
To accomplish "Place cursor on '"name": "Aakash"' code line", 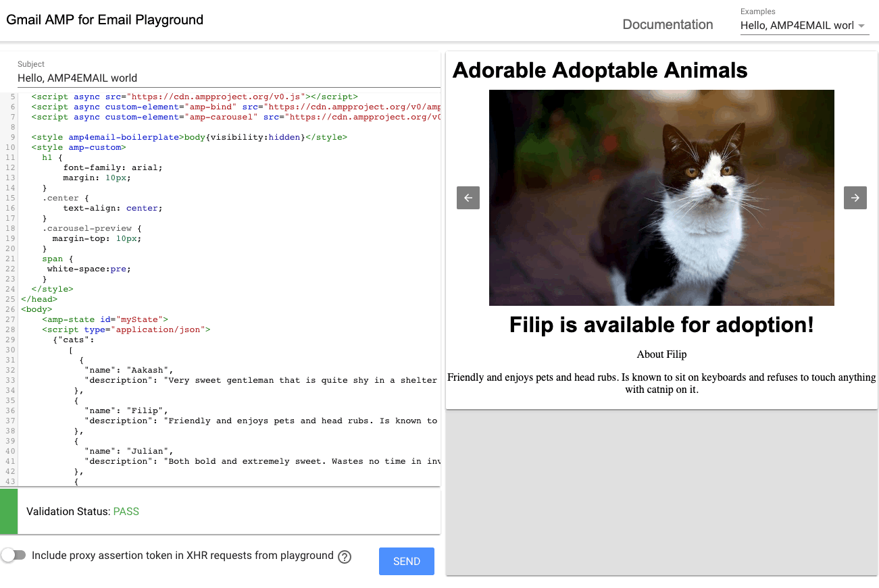I will click(x=129, y=370).
